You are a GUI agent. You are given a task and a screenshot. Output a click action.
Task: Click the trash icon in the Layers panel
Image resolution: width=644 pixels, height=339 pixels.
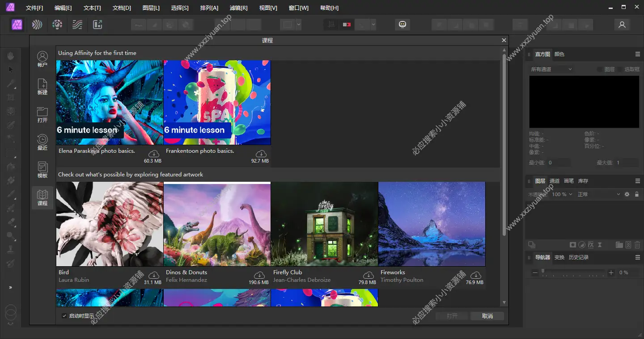(x=637, y=244)
